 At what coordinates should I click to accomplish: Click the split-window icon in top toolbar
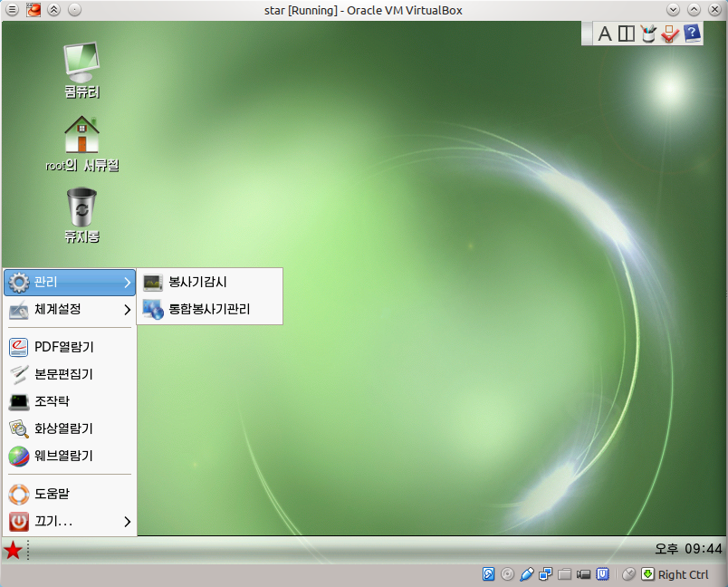click(626, 34)
